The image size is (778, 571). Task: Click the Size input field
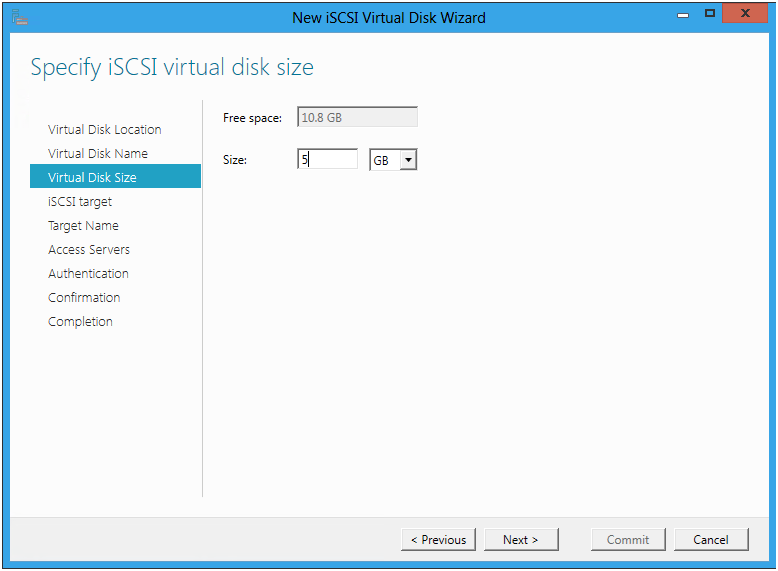point(327,159)
